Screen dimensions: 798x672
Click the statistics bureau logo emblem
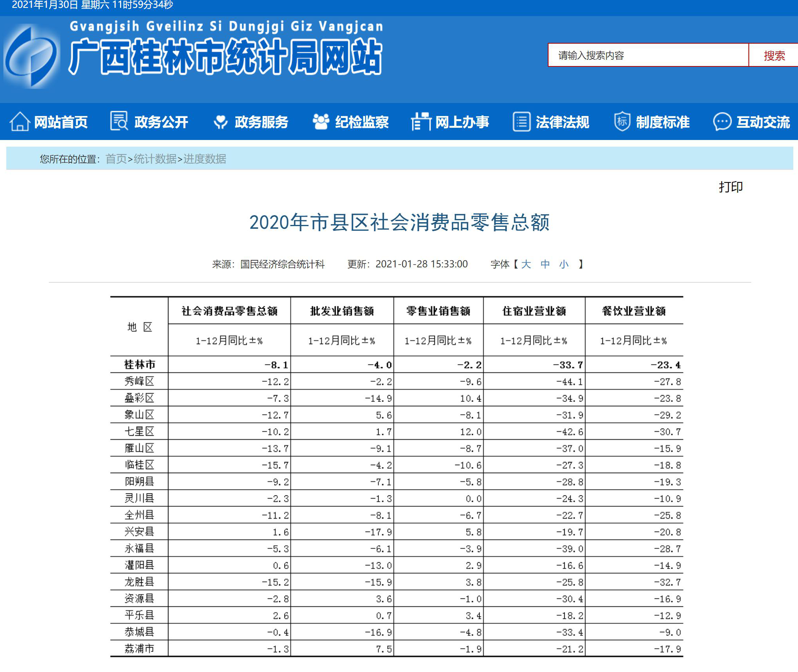tap(31, 56)
